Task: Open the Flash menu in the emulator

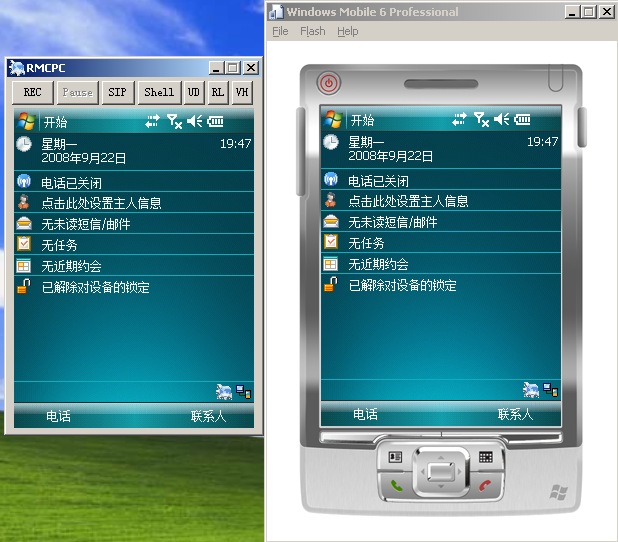Action: pyautogui.click(x=313, y=31)
